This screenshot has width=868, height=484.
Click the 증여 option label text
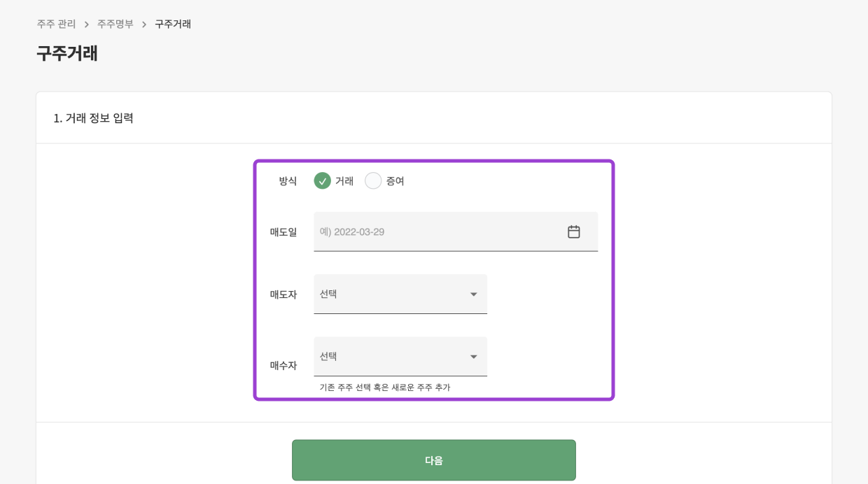click(x=395, y=180)
